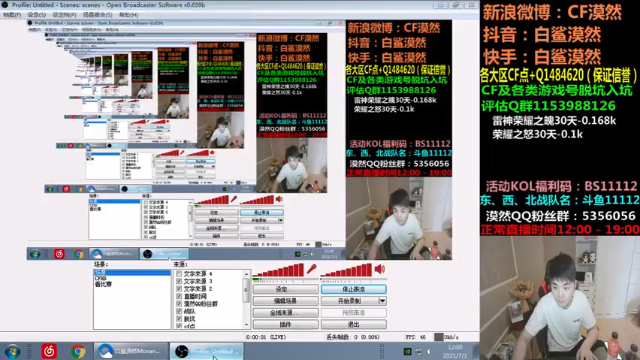Expand the dropdown arrow beside 开始录制
Viewport: 640px width, 360px height.
(382, 301)
